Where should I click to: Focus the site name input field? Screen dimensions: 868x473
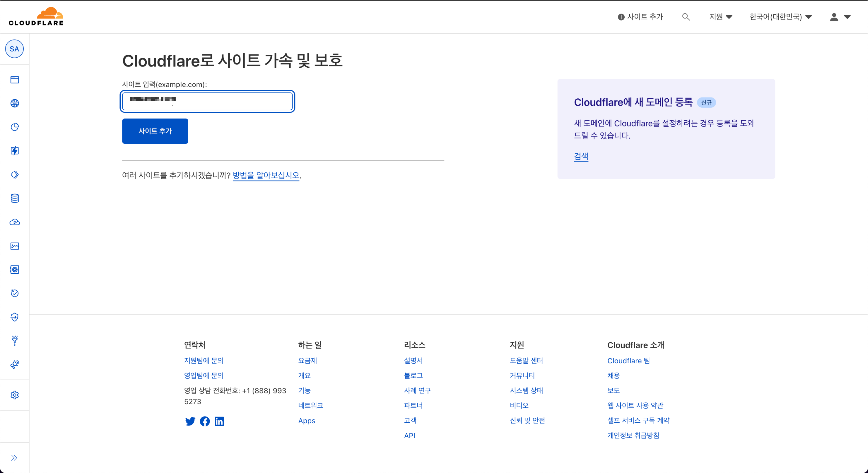pos(207,102)
